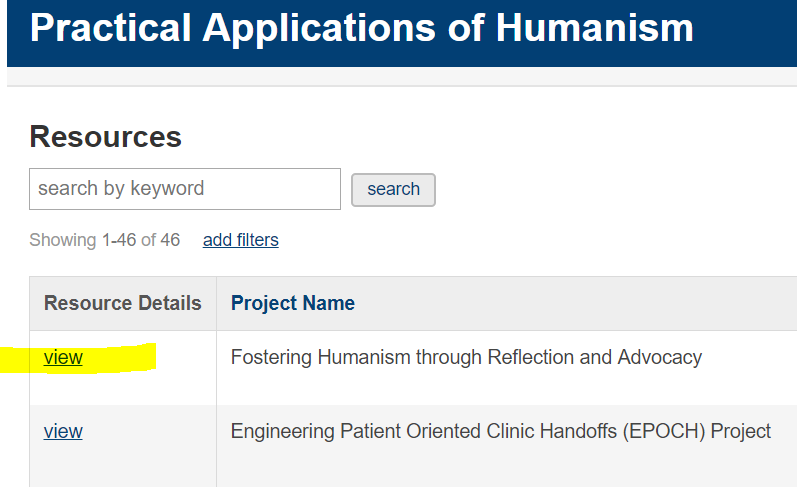Open the add filters link

coord(240,240)
